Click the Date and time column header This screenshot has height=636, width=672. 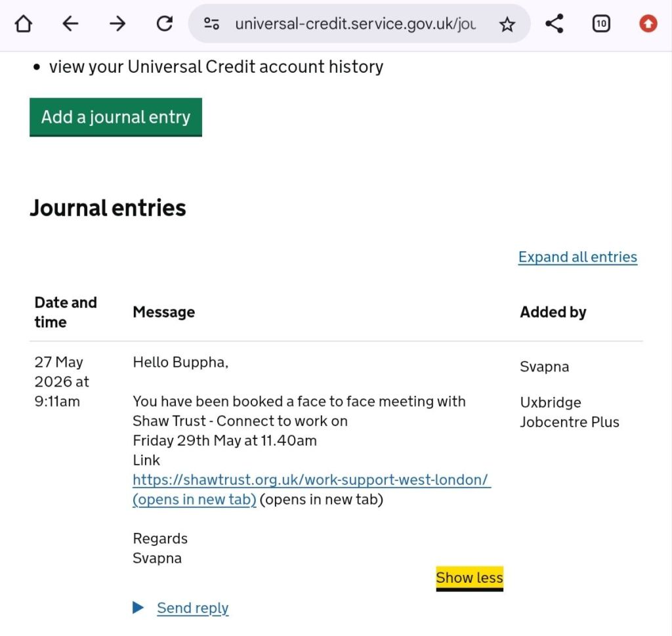(x=66, y=312)
